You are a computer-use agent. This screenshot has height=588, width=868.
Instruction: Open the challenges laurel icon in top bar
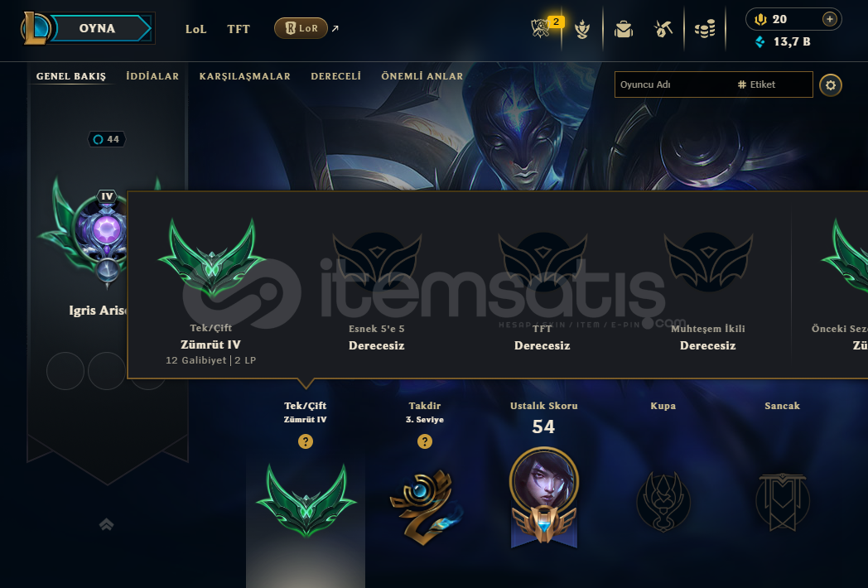click(x=581, y=29)
